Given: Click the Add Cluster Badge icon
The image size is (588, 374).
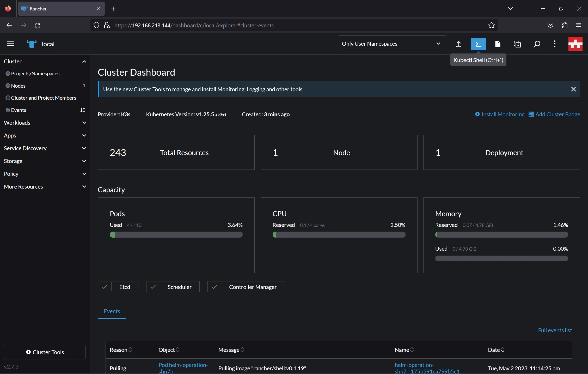Looking at the screenshot, I should 531,114.
